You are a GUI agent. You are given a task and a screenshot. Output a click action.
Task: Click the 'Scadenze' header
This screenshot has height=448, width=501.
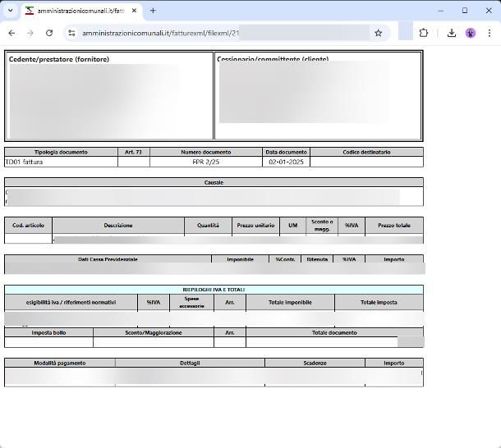pyautogui.click(x=315, y=363)
